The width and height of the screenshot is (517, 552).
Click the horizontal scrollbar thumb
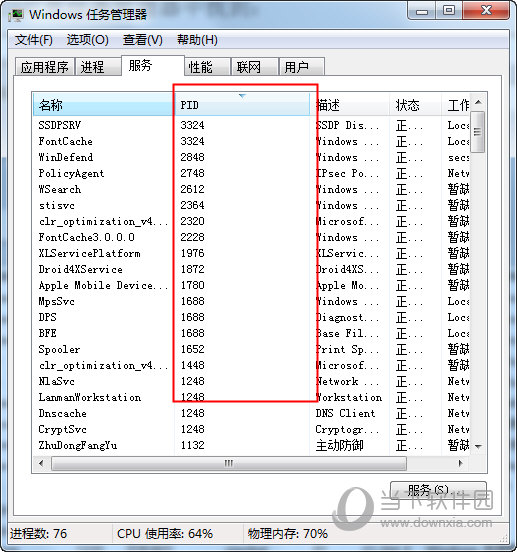229,463
